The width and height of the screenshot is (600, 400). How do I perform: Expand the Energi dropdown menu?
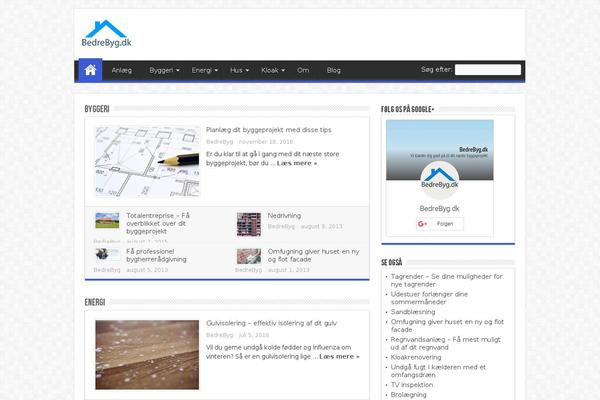coord(204,70)
